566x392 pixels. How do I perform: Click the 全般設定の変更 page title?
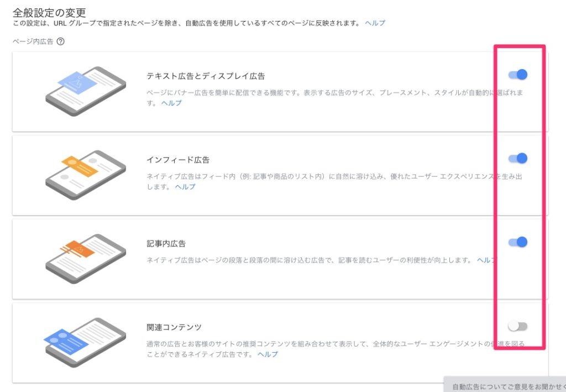point(49,13)
